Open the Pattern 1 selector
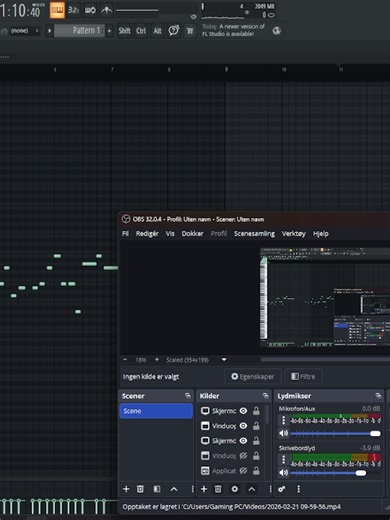390x520 pixels. tap(79, 31)
